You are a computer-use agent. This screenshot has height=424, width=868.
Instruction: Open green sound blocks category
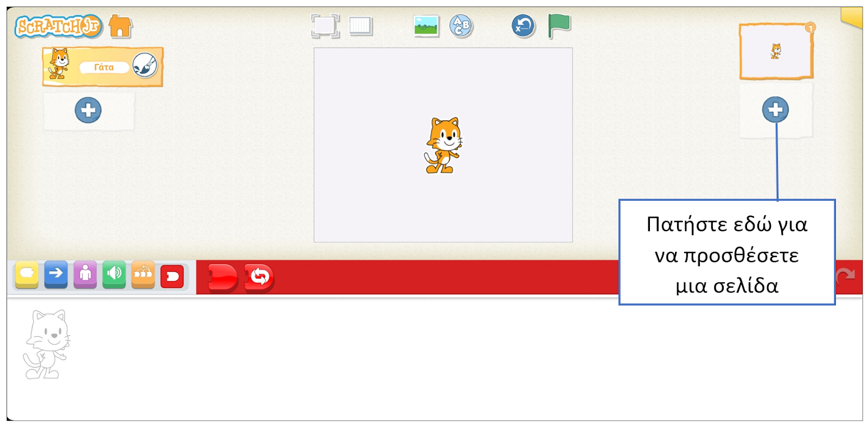point(114,274)
